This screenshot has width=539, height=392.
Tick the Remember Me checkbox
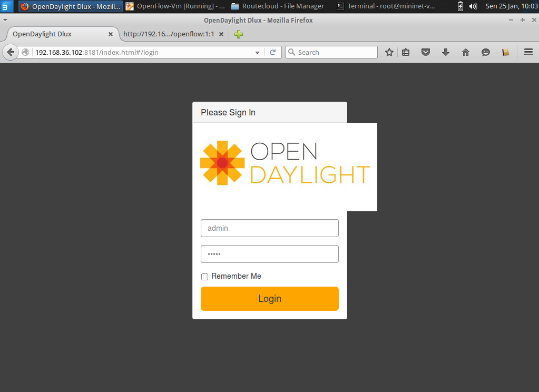pos(204,277)
